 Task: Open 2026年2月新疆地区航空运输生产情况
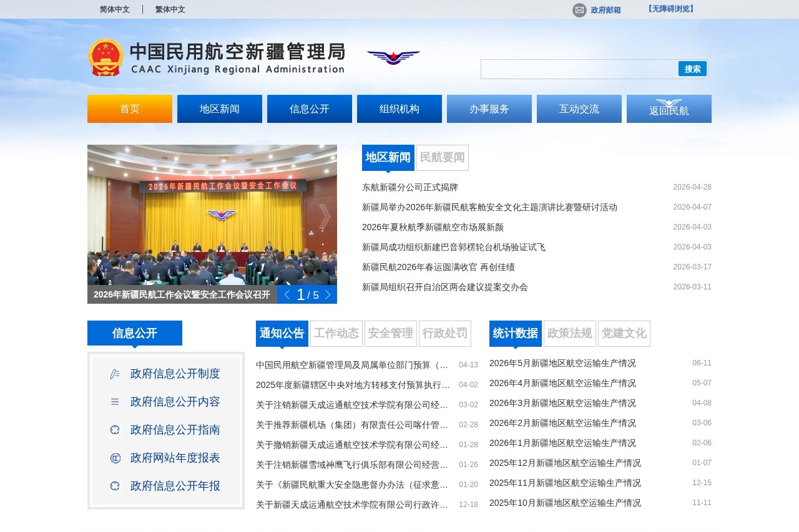tap(562, 423)
